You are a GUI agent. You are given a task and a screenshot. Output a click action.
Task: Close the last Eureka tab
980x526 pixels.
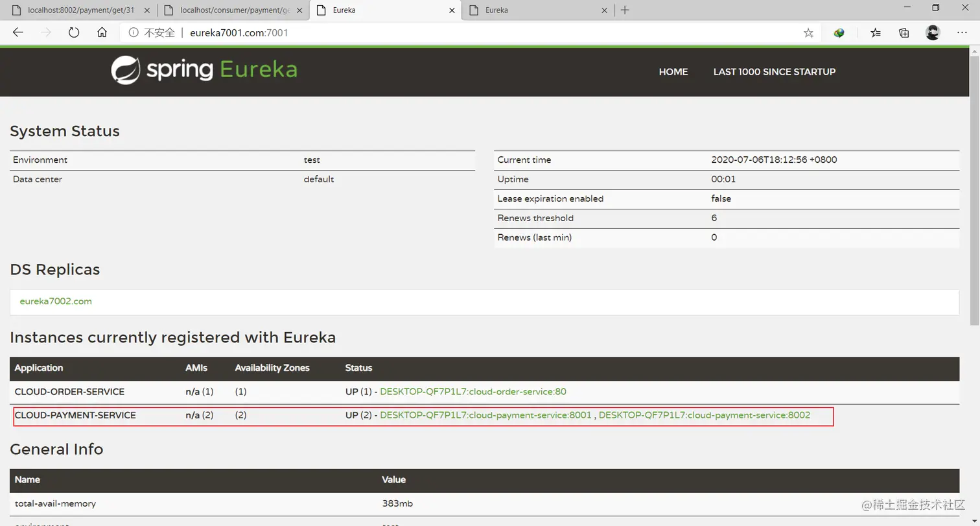point(605,10)
